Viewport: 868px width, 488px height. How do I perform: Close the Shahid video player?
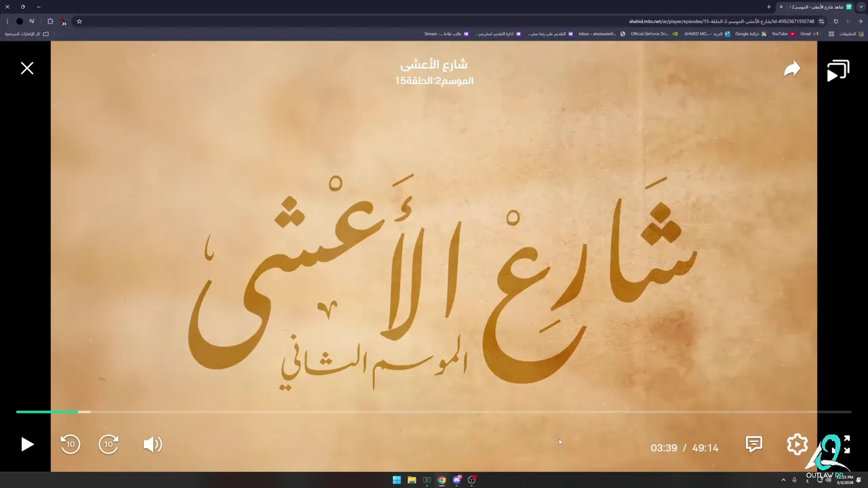pyautogui.click(x=27, y=68)
